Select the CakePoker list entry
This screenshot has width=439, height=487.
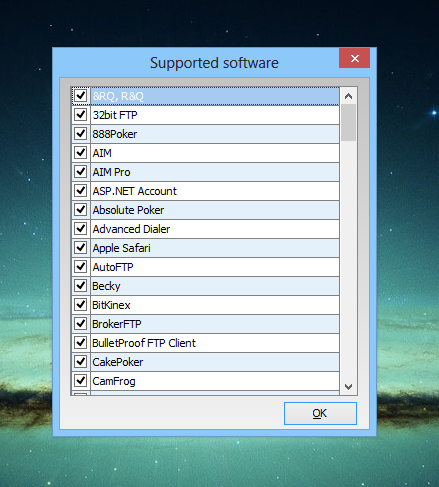pos(215,362)
